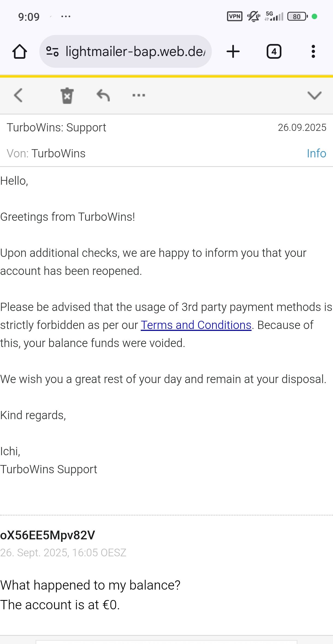Tap the battery indicator in status bar
333x644 pixels.
(297, 17)
